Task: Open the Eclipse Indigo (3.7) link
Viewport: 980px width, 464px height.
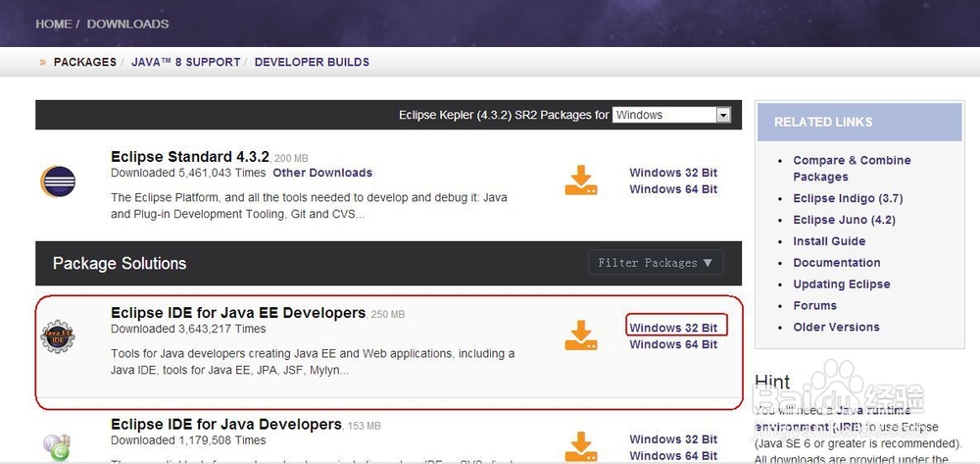Action: pos(848,198)
